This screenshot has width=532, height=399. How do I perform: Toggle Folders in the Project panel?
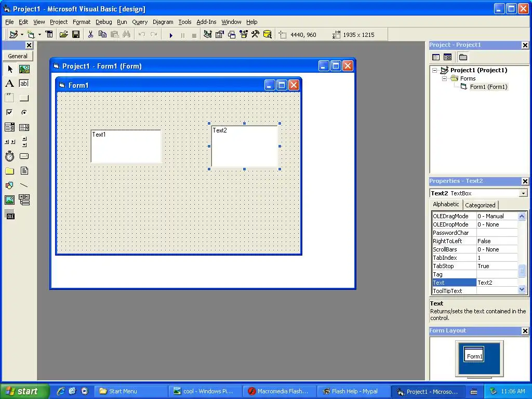(x=463, y=57)
